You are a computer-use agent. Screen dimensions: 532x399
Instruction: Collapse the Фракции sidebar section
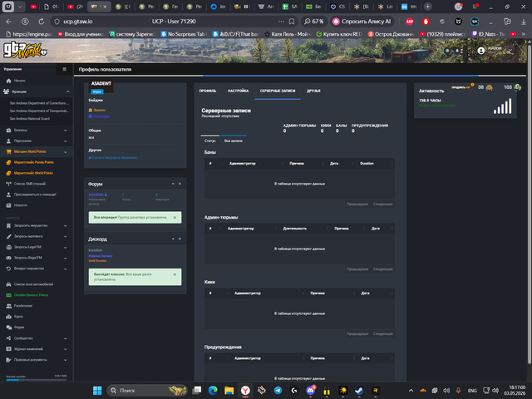click(x=68, y=91)
